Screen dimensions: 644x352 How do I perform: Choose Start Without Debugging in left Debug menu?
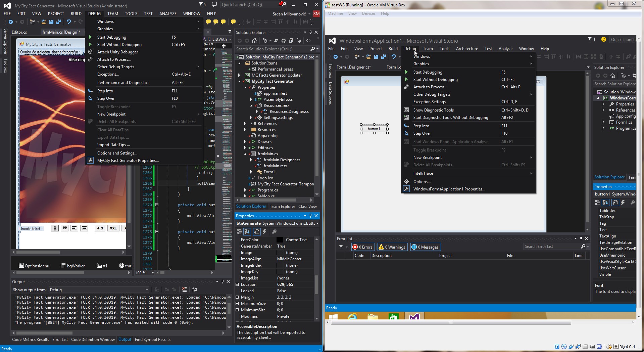coord(119,45)
